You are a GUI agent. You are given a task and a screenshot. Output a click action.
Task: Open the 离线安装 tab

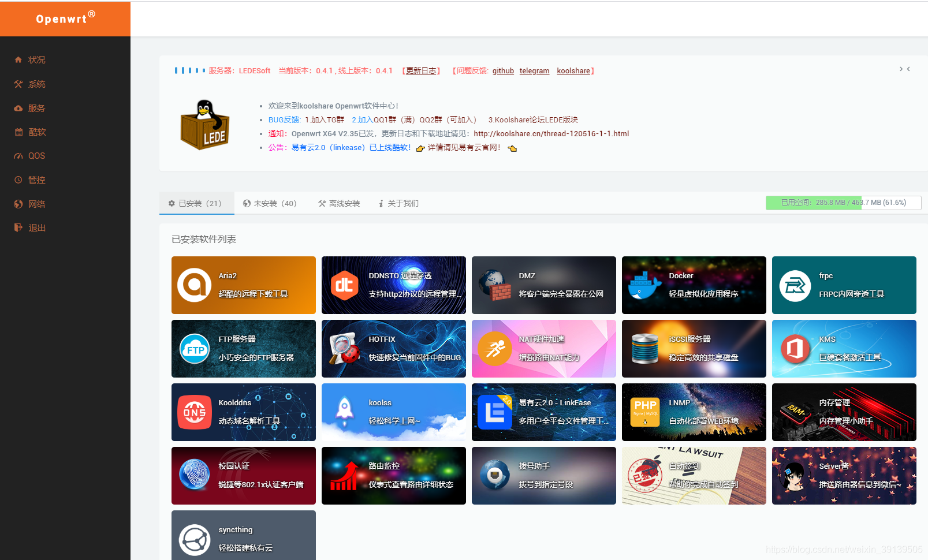(x=339, y=203)
